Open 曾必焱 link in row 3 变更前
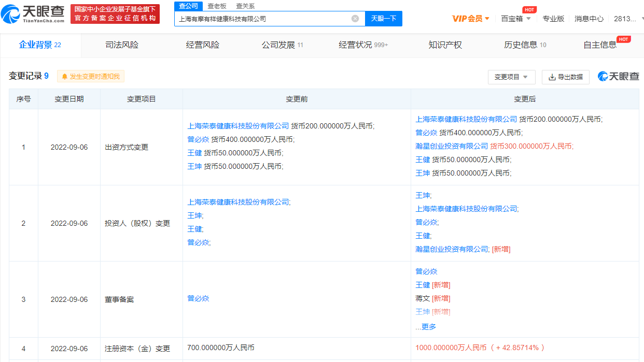The height and width of the screenshot is (362, 644). tap(198, 298)
